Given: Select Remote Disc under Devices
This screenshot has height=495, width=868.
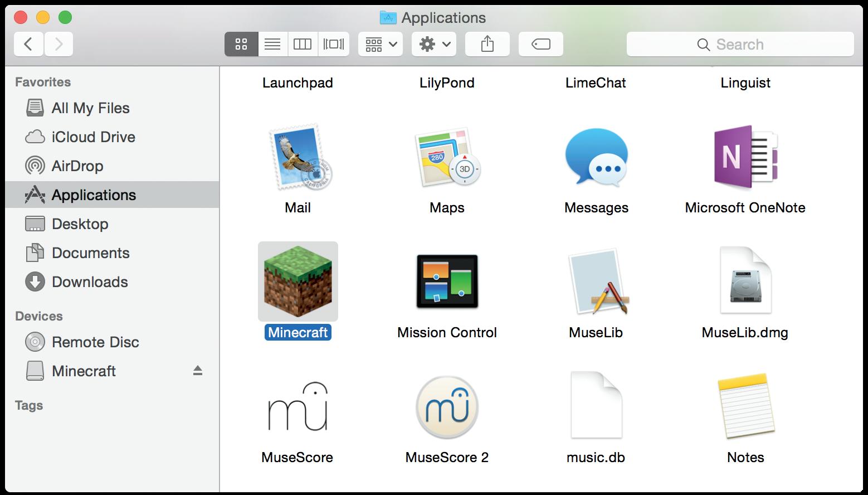Looking at the screenshot, I should (112, 342).
